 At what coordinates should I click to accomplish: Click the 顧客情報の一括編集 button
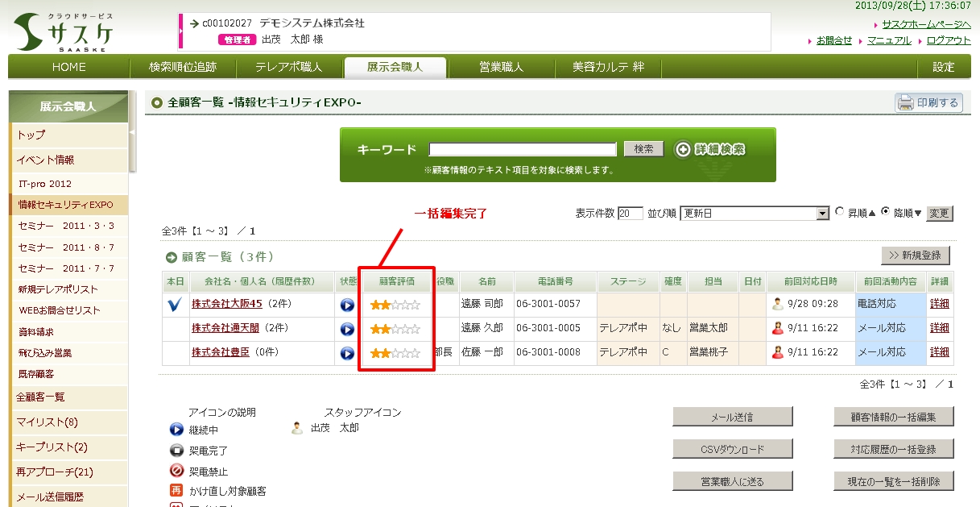(x=893, y=416)
